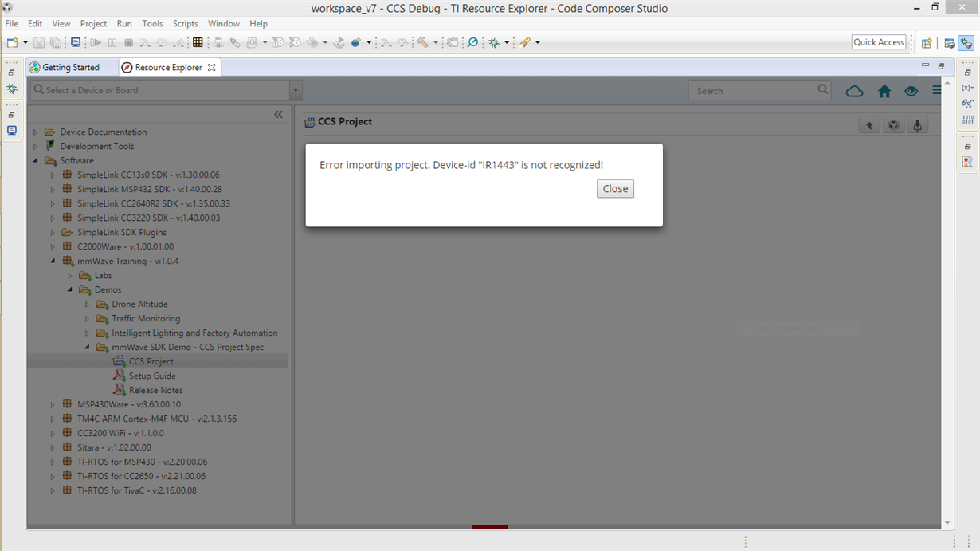Click the vertical scrollbar down arrow
This screenshot has width=980, height=551.
pos(947,523)
